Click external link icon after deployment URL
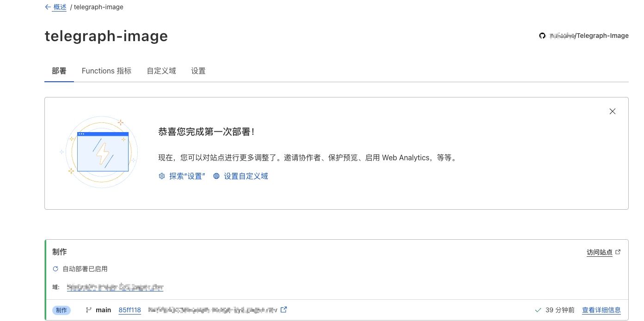The height and width of the screenshot is (321, 644). click(284, 309)
